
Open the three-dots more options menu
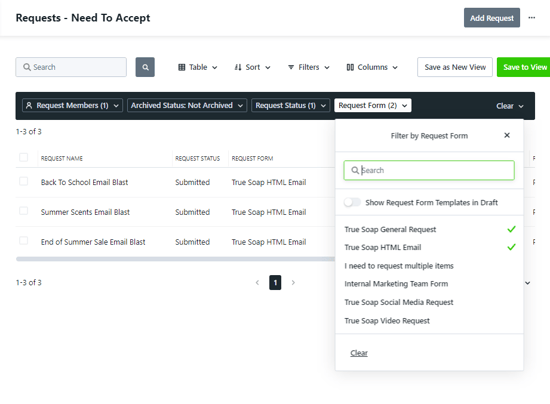click(532, 18)
